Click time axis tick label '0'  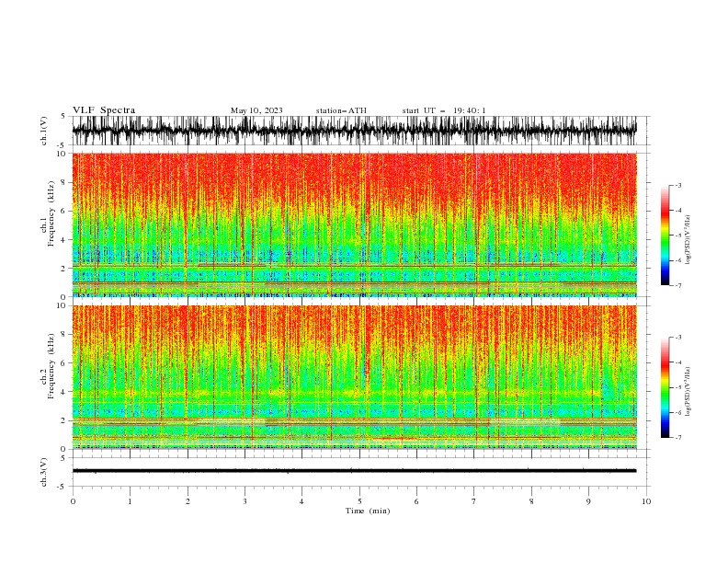(x=73, y=501)
